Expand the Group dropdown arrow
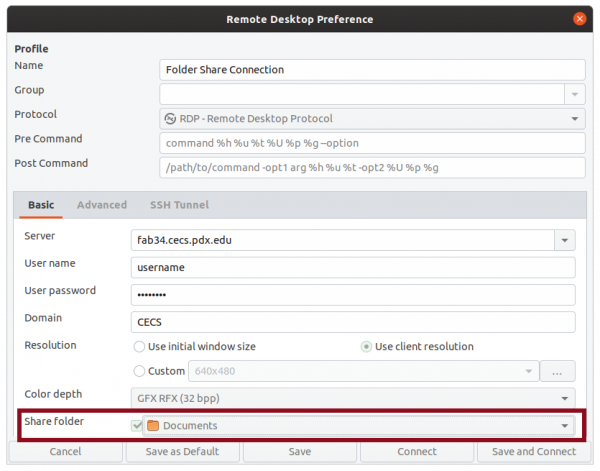 (574, 94)
